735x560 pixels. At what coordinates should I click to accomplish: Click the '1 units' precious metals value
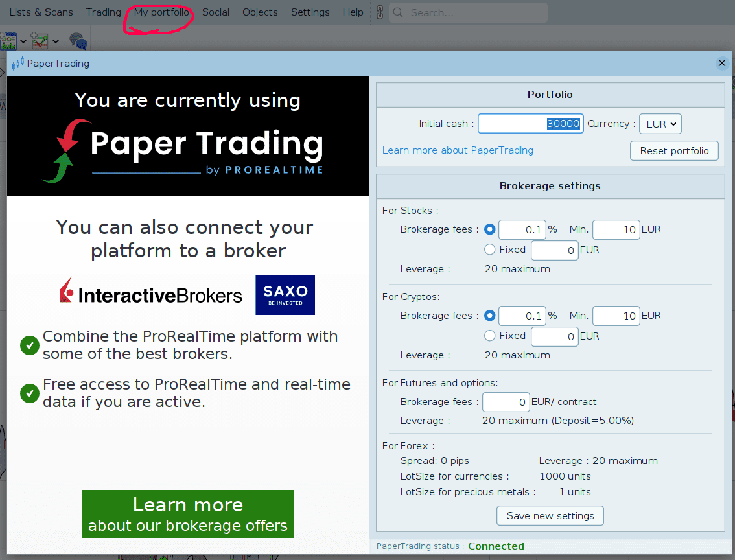click(x=575, y=491)
